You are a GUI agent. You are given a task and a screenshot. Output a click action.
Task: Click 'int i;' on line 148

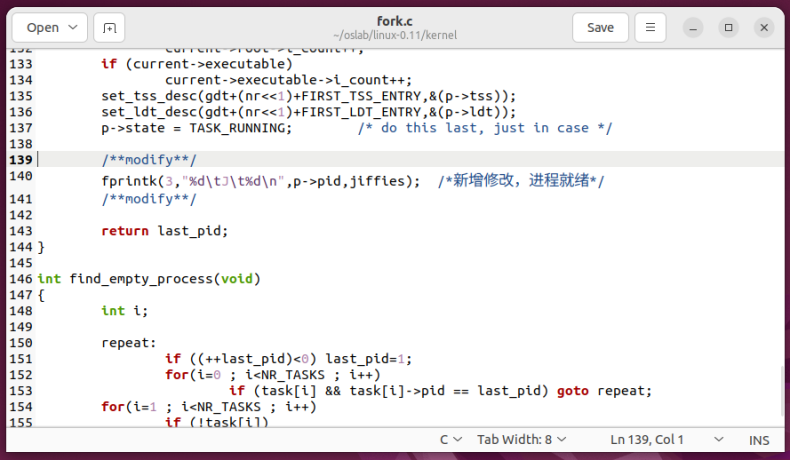[124, 311]
